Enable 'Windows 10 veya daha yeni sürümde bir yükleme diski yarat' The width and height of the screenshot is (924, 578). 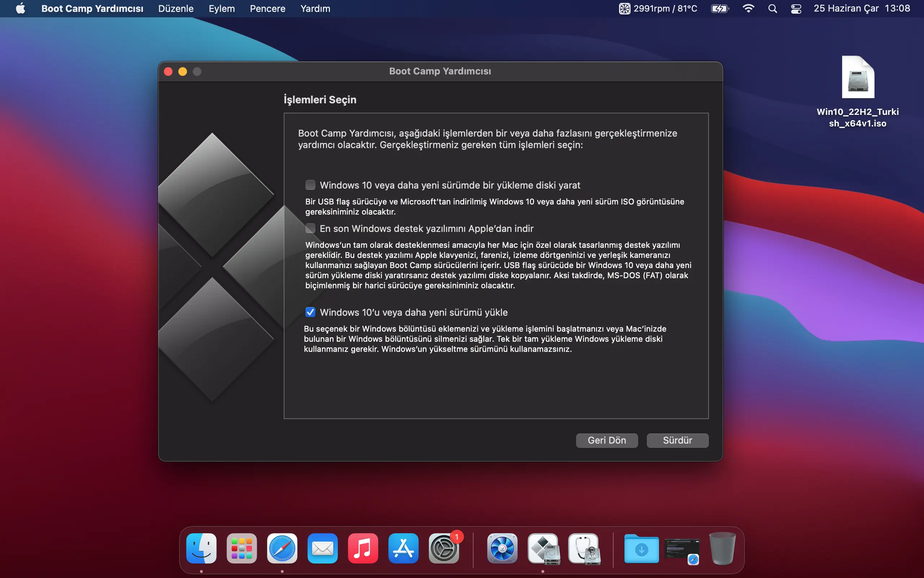point(310,185)
